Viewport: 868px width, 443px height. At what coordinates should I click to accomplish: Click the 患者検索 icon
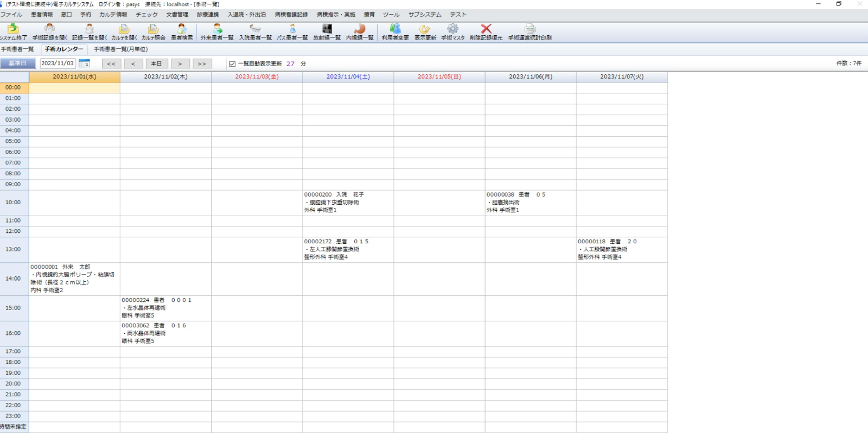(182, 29)
